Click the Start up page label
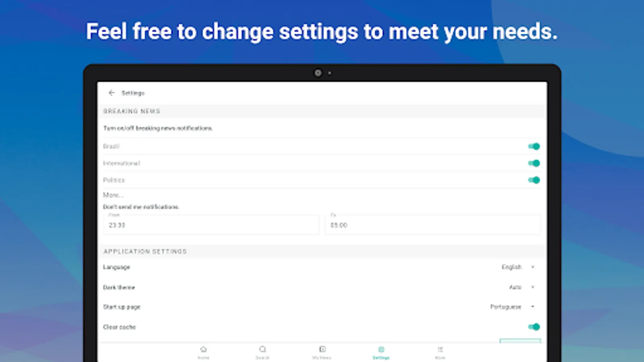Viewport: 644px width, 362px height. [122, 307]
